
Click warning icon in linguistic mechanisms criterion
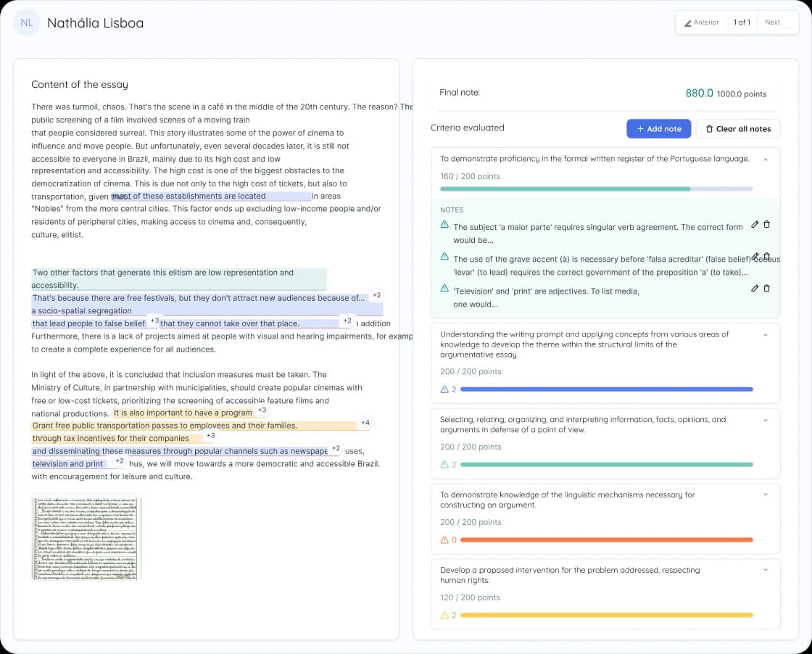coord(444,539)
